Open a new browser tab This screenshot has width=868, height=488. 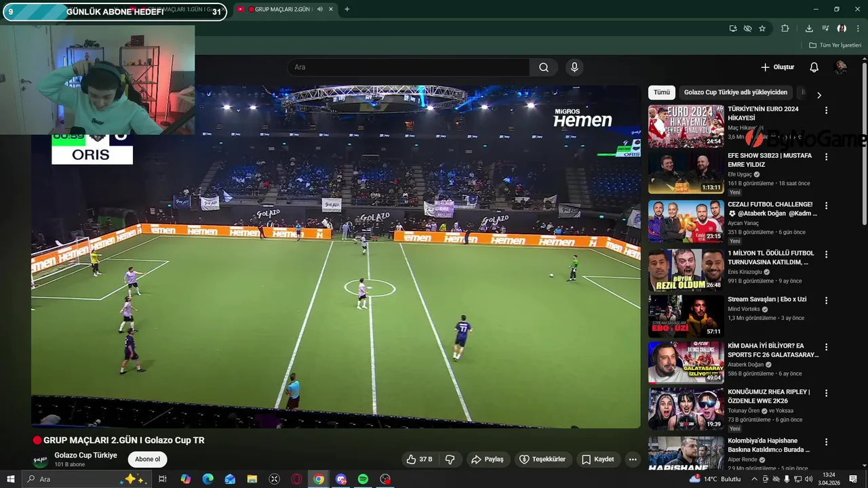[x=347, y=9]
